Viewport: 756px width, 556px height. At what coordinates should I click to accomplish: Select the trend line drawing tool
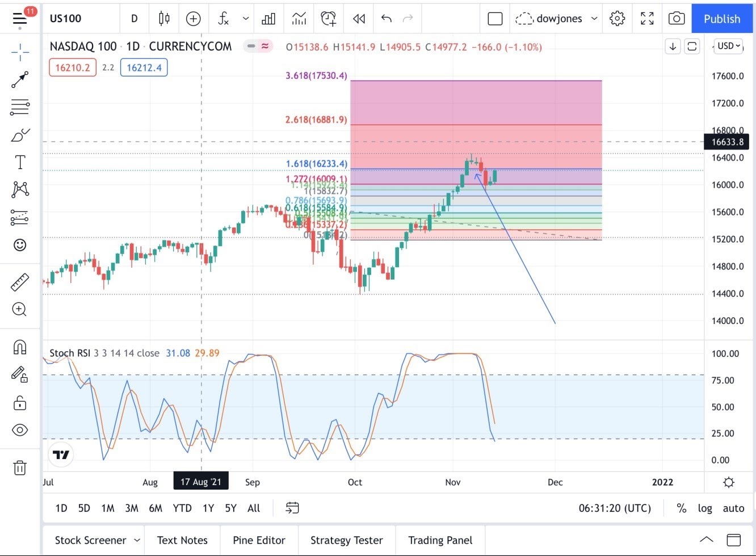point(20,80)
